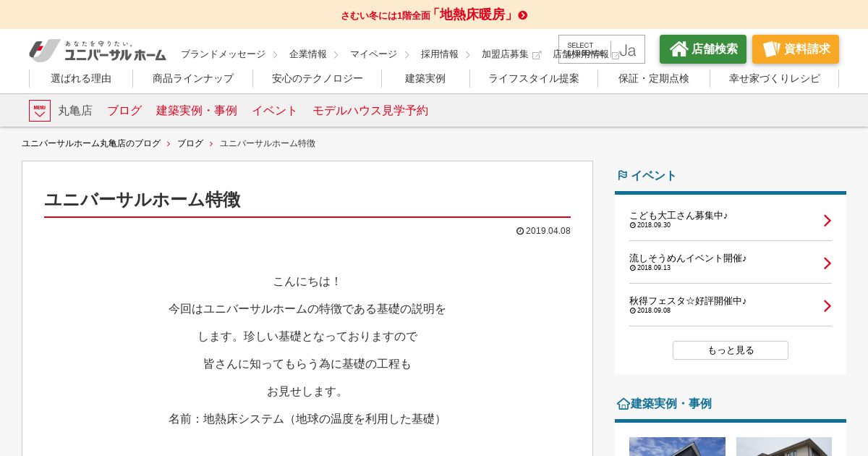Click the right construction example house thumbnail
The height and width of the screenshot is (456, 868).
point(784,447)
